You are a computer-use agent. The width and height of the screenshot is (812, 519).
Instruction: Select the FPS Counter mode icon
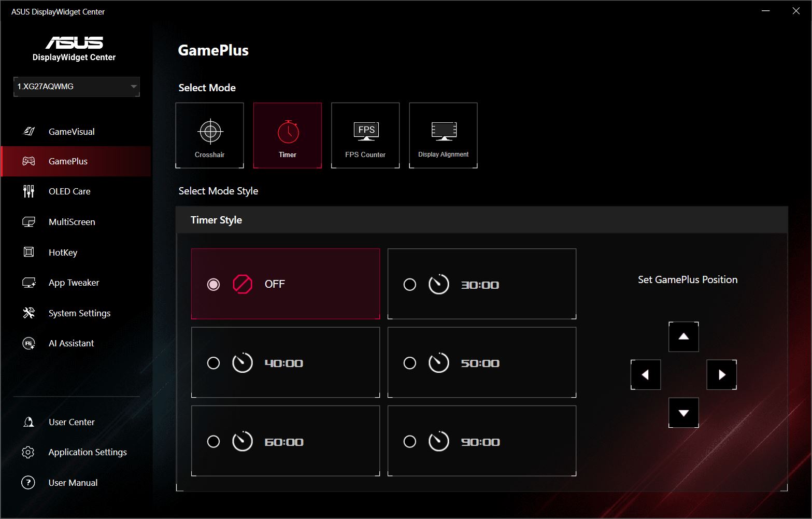[x=366, y=131]
